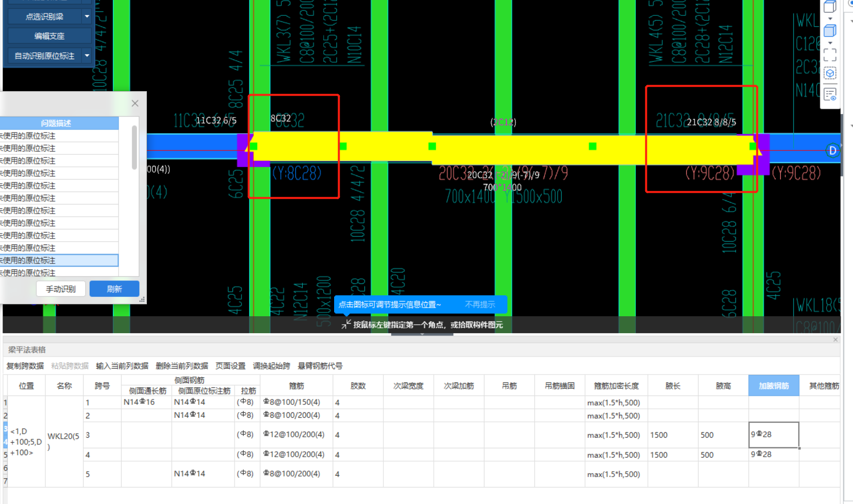Click the span 3 加腋钢筋 input cell

pos(774,435)
